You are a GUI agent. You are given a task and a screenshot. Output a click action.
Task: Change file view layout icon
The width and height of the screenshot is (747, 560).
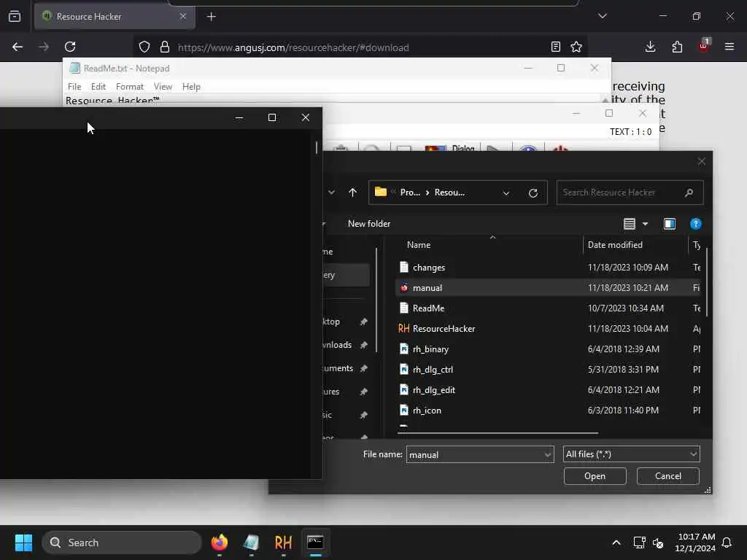630,224
